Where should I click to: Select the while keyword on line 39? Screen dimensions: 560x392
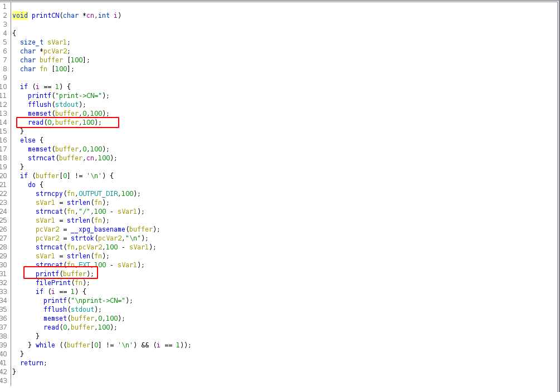(x=45, y=345)
